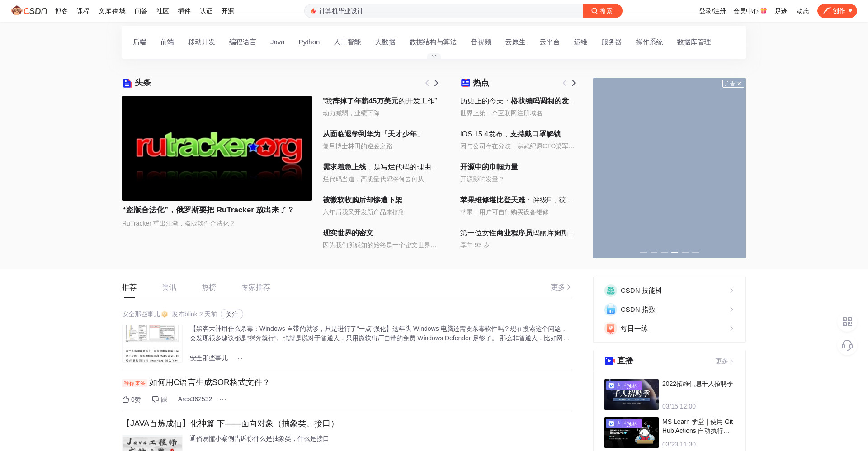Open 现实世界的密文 article

[348, 233]
